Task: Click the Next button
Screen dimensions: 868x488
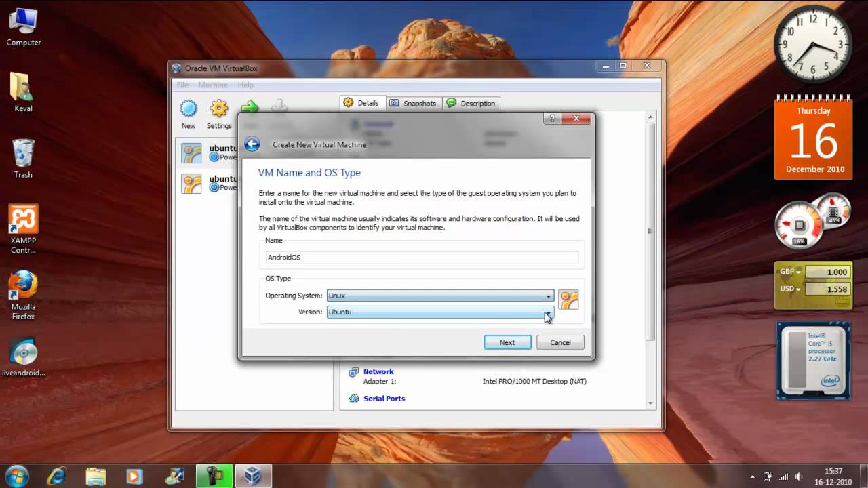Action: pyautogui.click(x=507, y=342)
